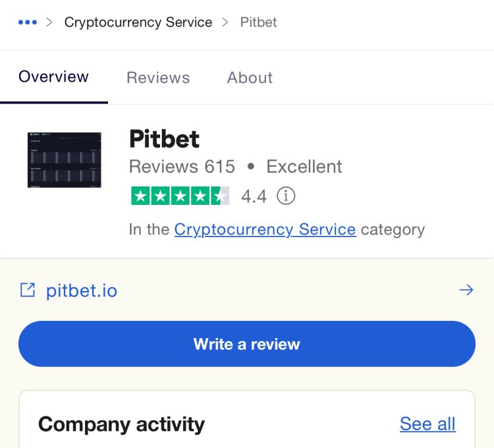
Task: Click the green star rating graphic
Action: 180,196
